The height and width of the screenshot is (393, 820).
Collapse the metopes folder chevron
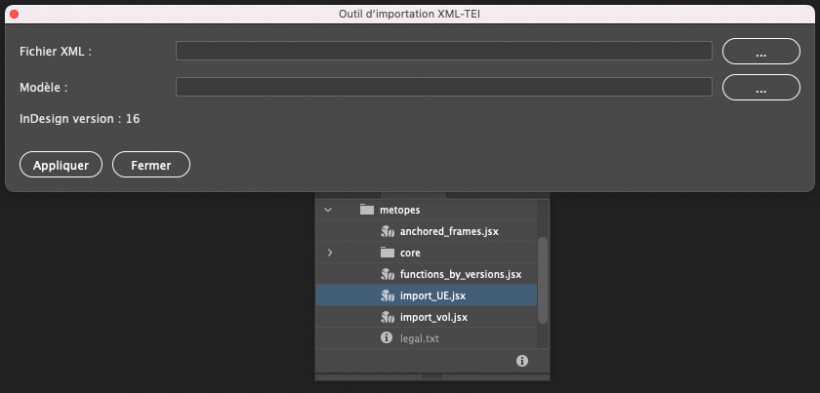(328, 210)
